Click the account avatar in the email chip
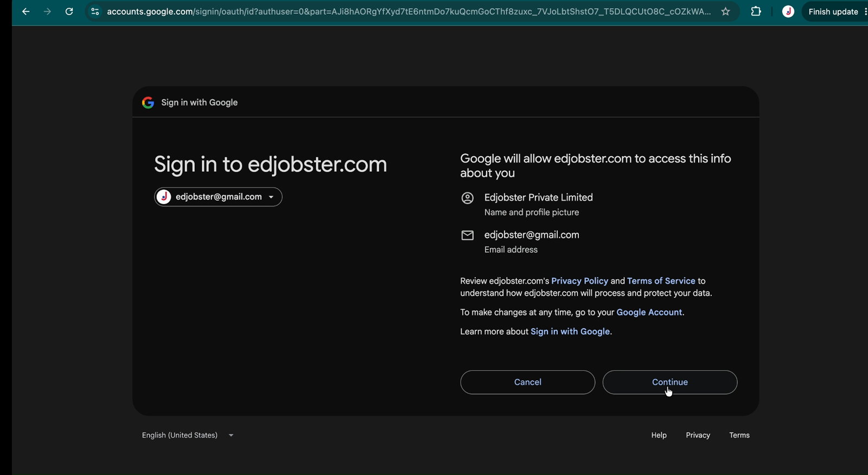Screen dimensions: 868x475 point(164,197)
